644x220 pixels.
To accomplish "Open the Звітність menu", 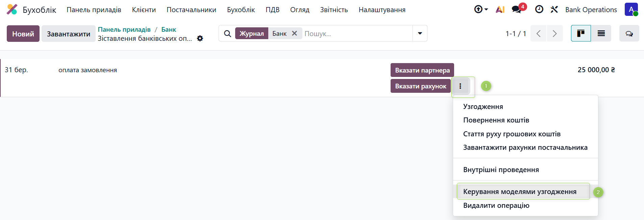I will (x=334, y=10).
